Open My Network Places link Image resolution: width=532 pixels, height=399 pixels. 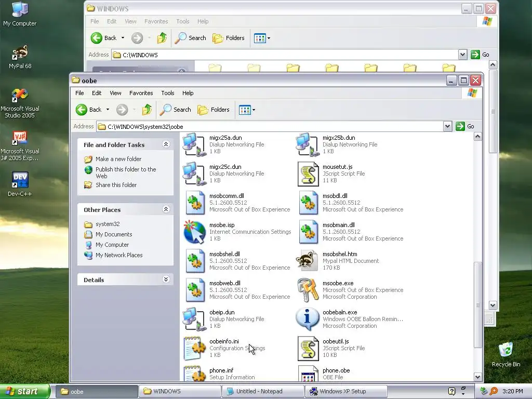[119, 255]
